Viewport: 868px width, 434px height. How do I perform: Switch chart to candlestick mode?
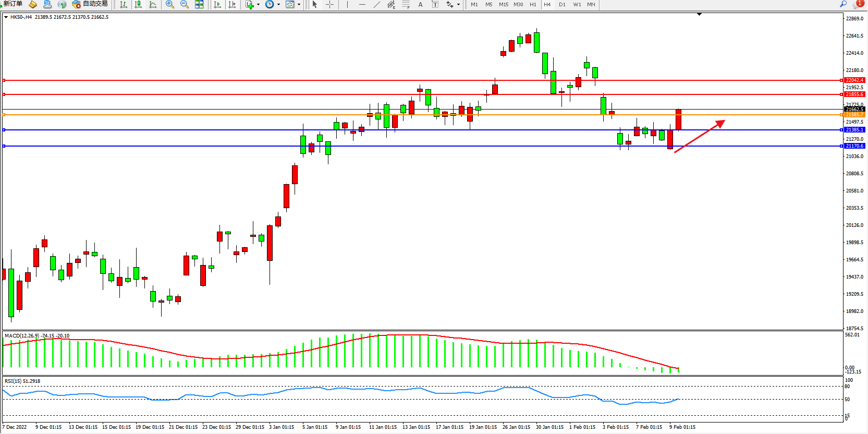138,5
